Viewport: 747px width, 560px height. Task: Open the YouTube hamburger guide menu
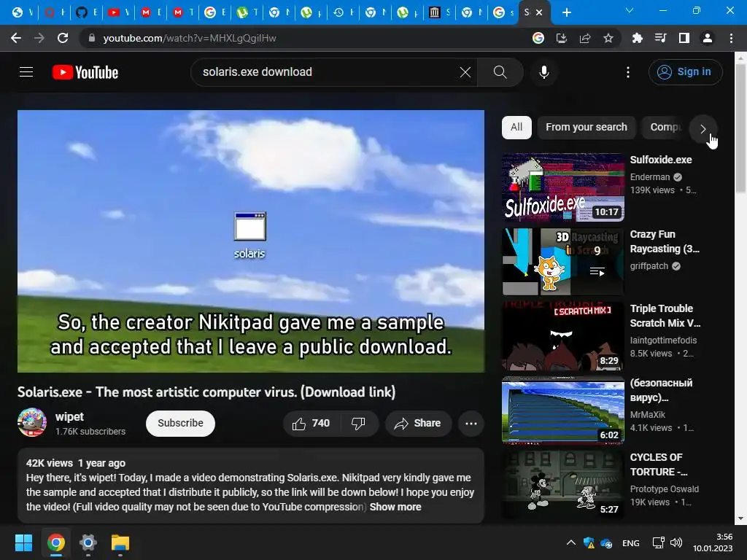[x=26, y=72]
